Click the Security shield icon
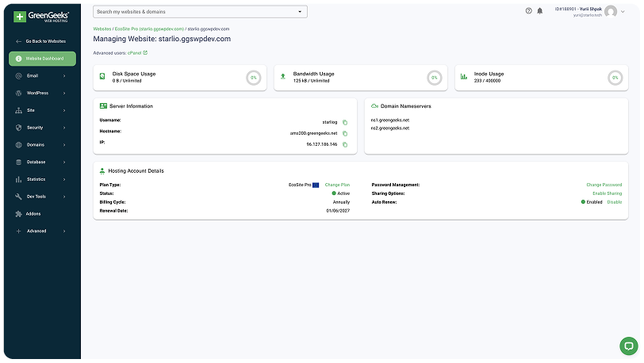This screenshot has width=644, height=363. [x=18, y=128]
